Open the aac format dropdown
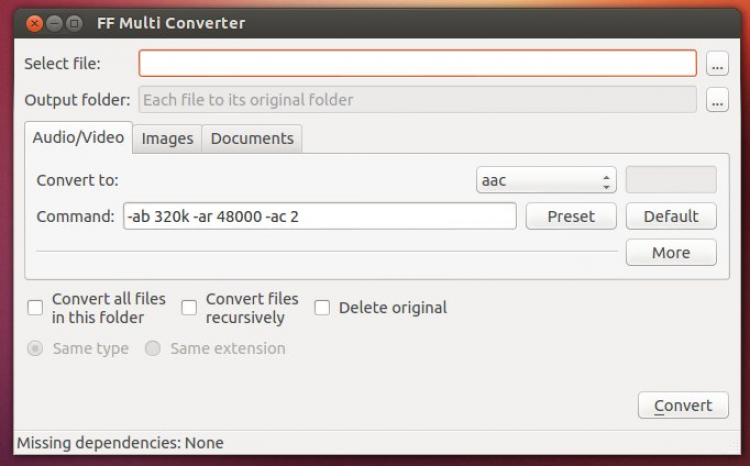 click(x=545, y=181)
